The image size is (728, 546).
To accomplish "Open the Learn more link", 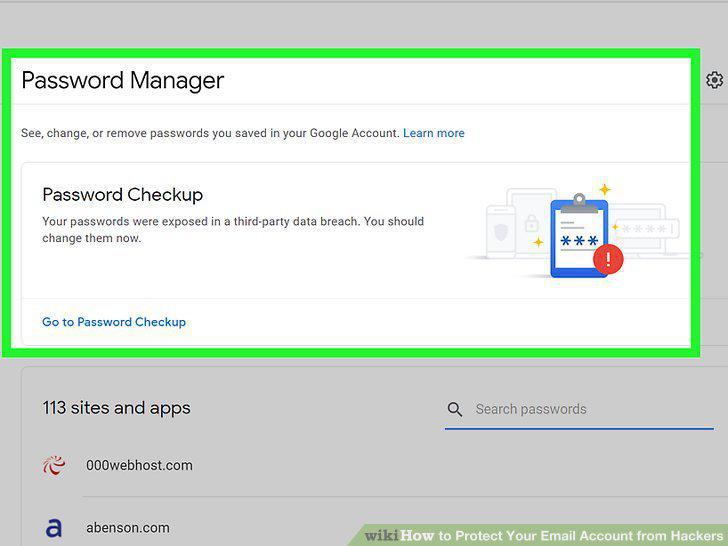I will (x=434, y=133).
